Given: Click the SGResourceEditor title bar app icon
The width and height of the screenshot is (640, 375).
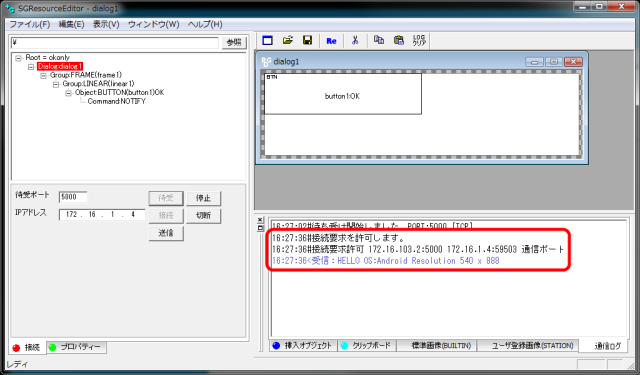Looking at the screenshot, I should pos(10,8).
